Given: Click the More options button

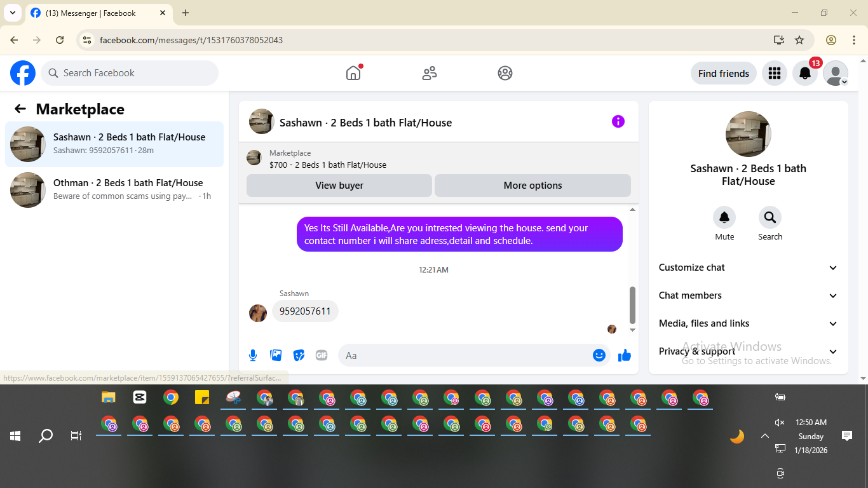Looking at the screenshot, I should (x=532, y=186).
